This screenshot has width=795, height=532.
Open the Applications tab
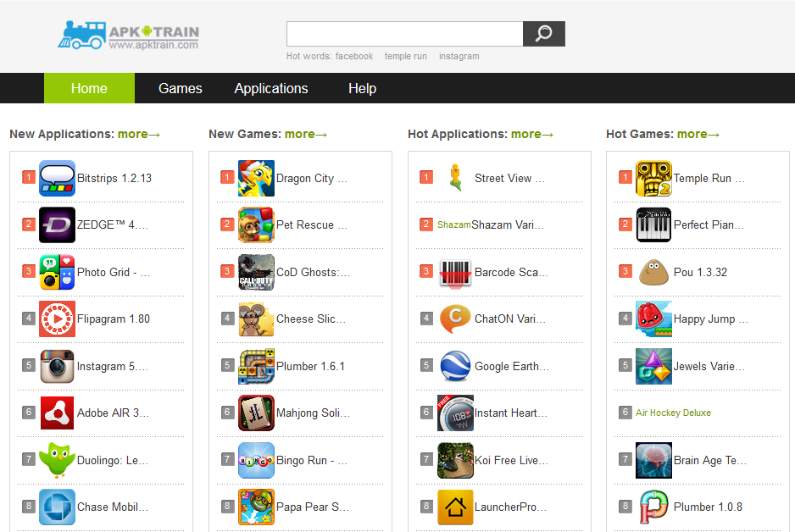[x=270, y=88]
